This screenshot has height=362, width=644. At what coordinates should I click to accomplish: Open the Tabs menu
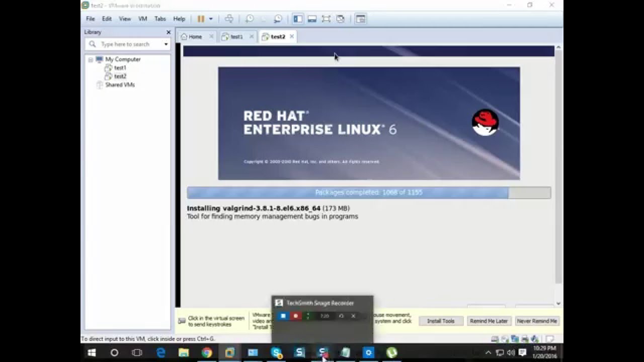click(160, 19)
